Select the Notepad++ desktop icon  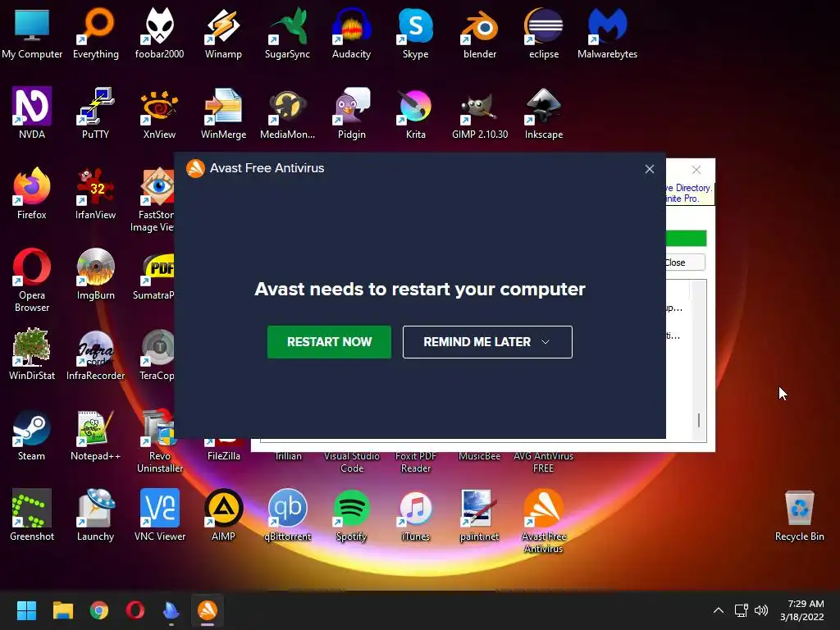click(96, 435)
